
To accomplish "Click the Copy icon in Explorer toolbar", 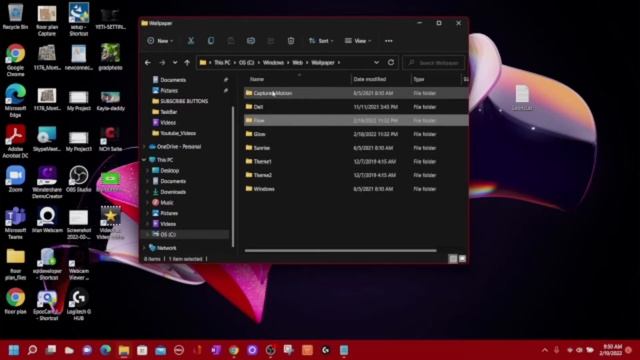I will click(x=211, y=41).
